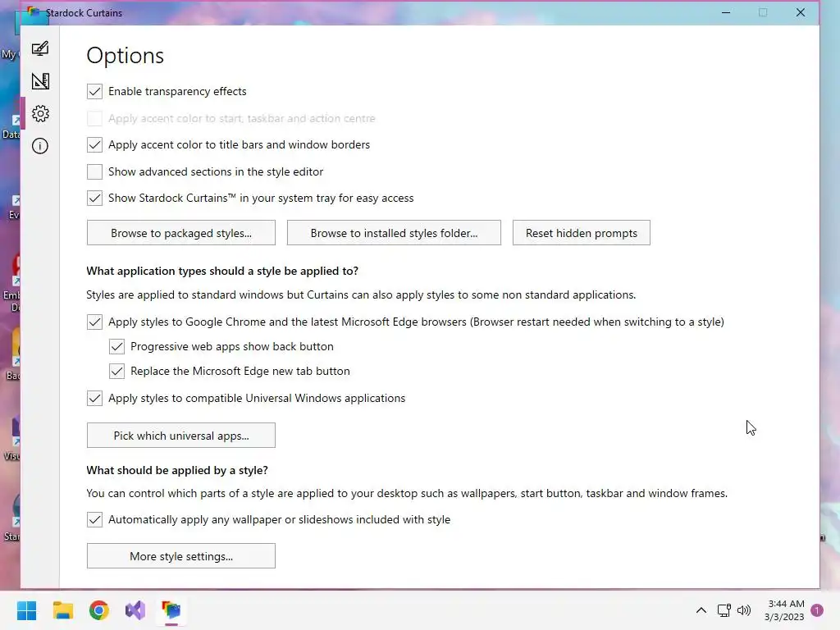
Task: Click Browse to packaged styles button
Action: (181, 233)
